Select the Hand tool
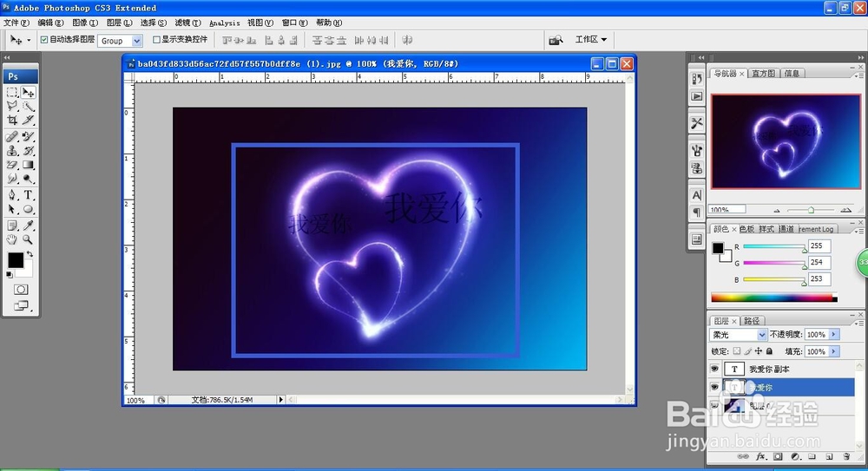 click(x=12, y=239)
